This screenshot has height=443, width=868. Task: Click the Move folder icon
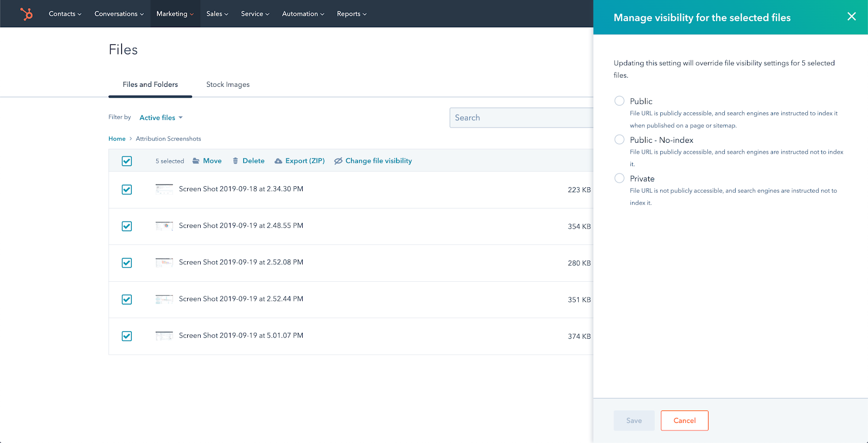(196, 161)
